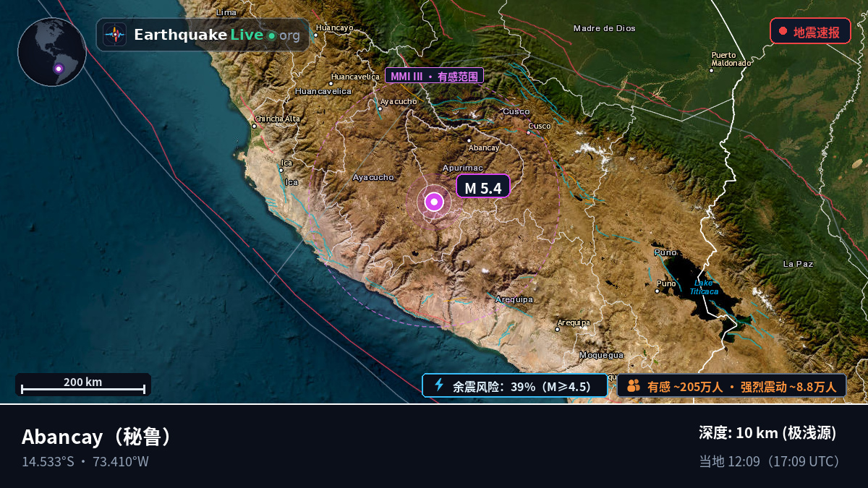The width and height of the screenshot is (868, 488).
Task: Click the lightning bolt aftershock icon
Action: click(438, 385)
